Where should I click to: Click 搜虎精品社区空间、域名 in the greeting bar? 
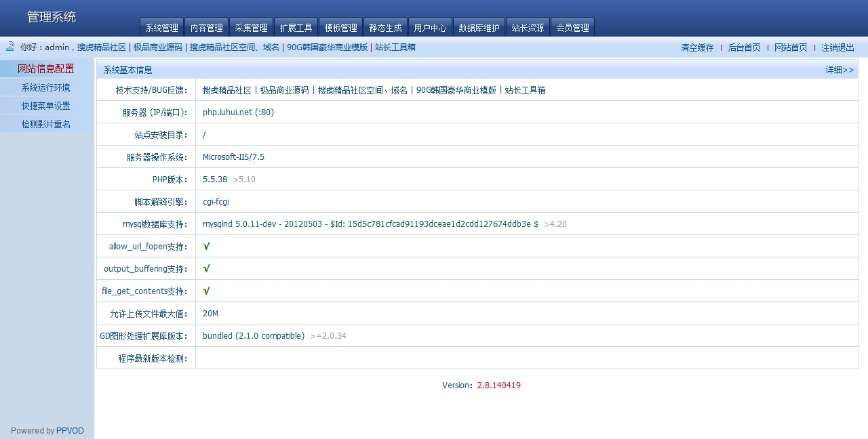click(235, 47)
